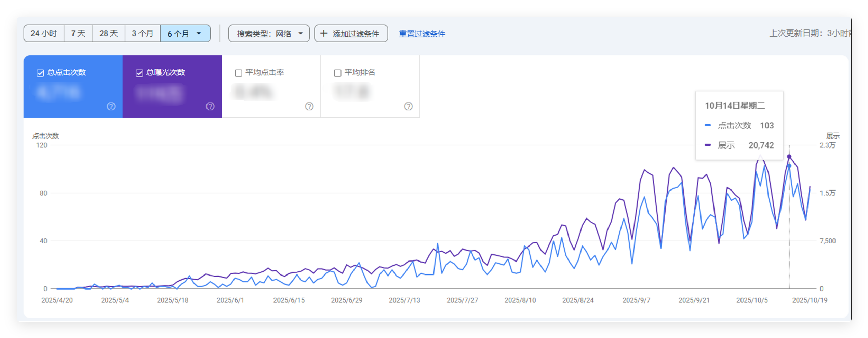868x338 pixels.
Task: Click help icon in 平均排名 card
Action: [408, 107]
